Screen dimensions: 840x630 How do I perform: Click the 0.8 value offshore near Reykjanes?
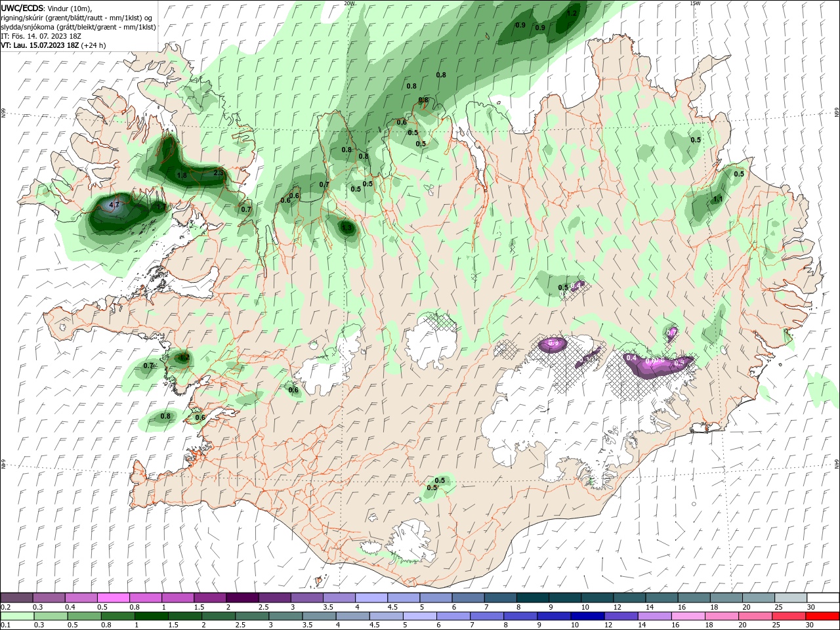pyautogui.click(x=165, y=416)
